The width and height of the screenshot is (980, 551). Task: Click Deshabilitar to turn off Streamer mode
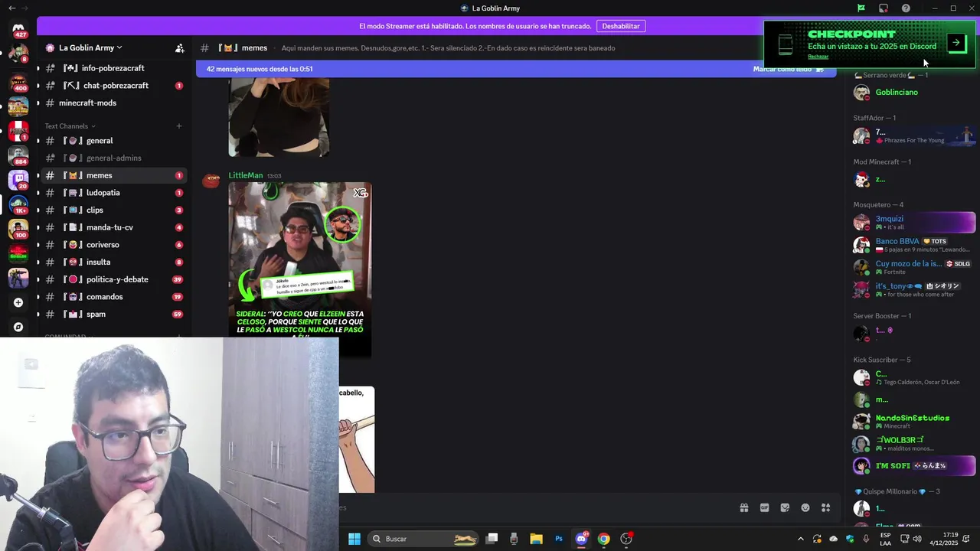620,26
